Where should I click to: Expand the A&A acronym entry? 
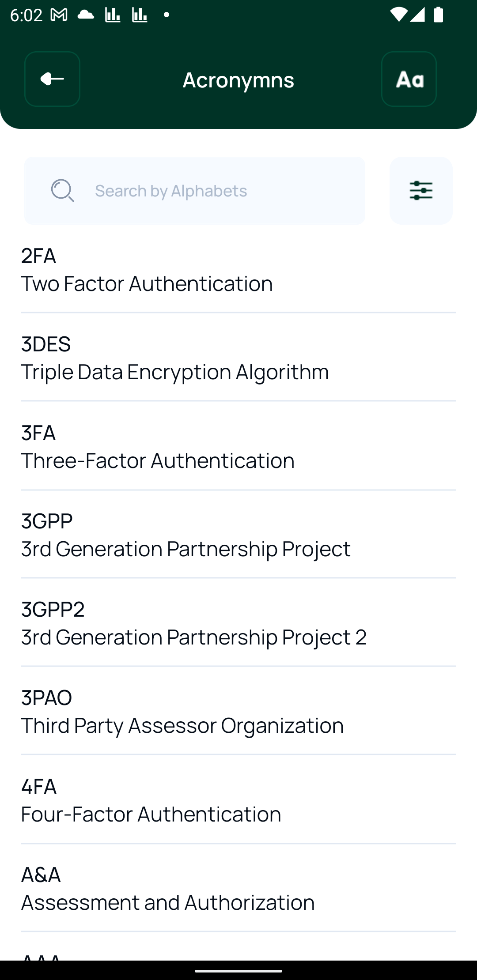pos(238,888)
